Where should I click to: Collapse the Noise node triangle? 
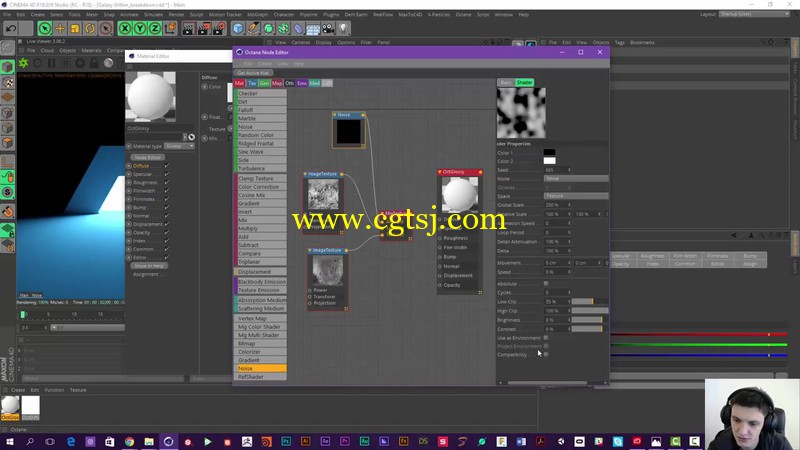(x=335, y=115)
